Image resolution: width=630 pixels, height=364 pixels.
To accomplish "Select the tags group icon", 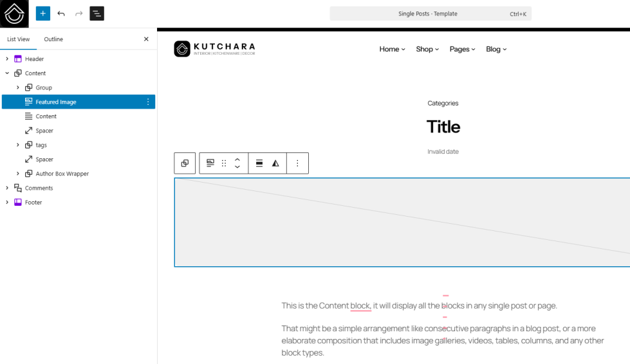I will coord(28,145).
